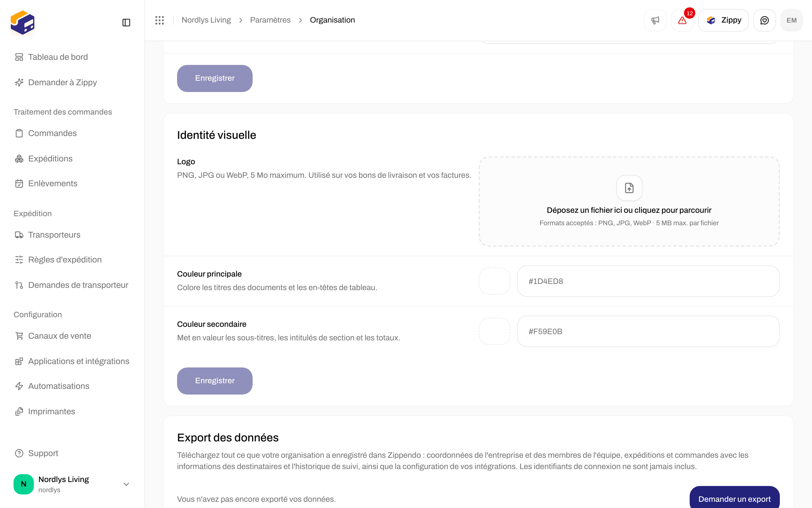812x508 pixels.
Task: Click logo file drop zone
Action: pos(629,202)
